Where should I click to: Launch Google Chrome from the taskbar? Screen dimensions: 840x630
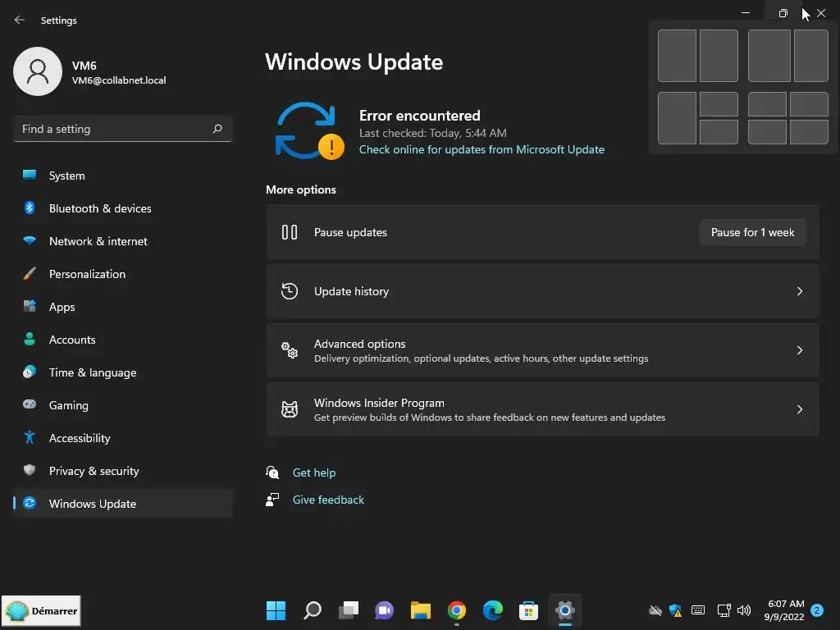[456, 610]
